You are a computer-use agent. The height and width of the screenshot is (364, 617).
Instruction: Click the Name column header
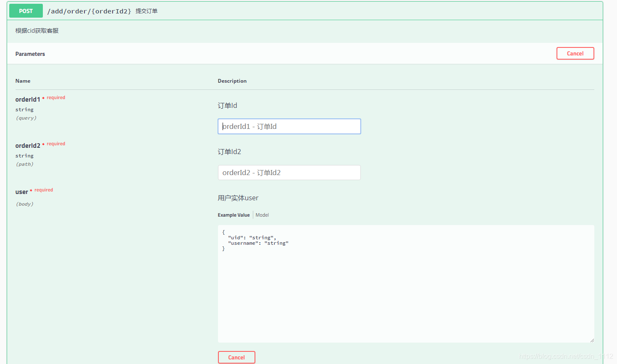pos(23,81)
